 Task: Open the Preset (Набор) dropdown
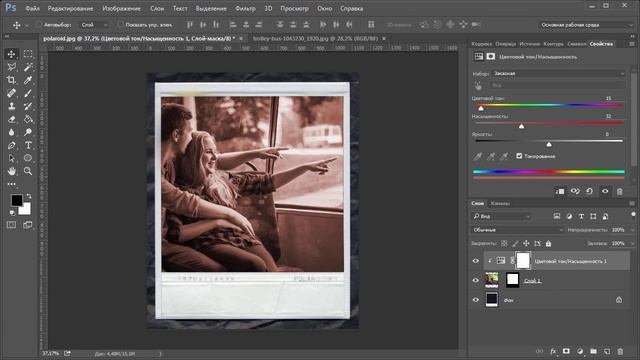(558, 73)
